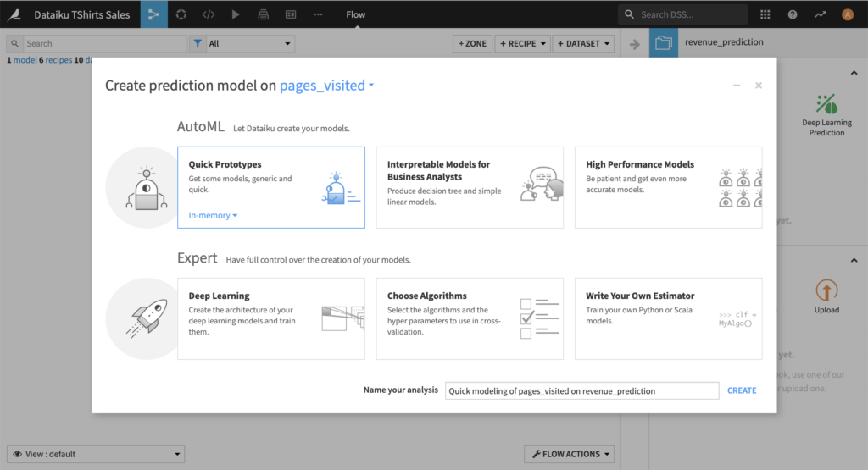Click the Dataiku TShirts Sales project title
This screenshot has height=470, width=868.
tap(82, 14)
